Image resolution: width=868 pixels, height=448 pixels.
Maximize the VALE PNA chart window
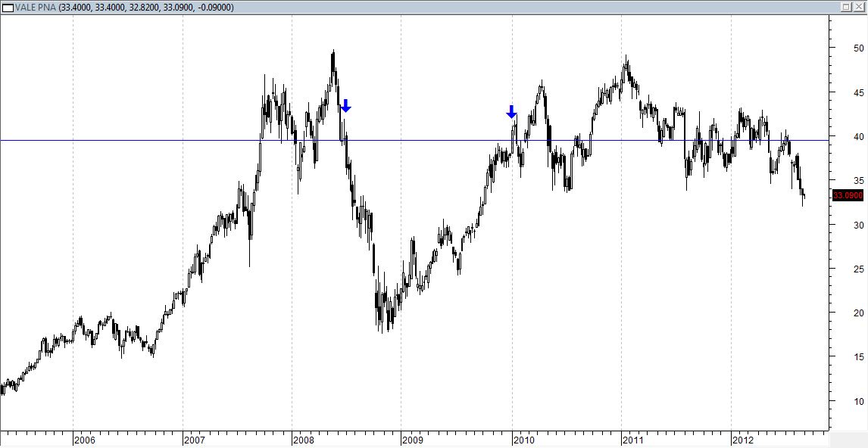[846, 7]
